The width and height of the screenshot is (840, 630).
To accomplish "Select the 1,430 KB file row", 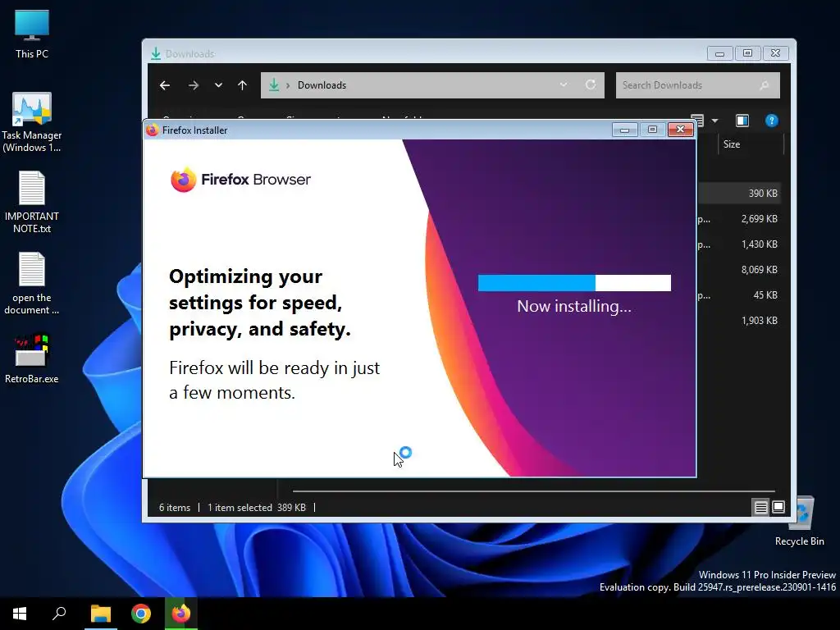I will pos(739,244).
